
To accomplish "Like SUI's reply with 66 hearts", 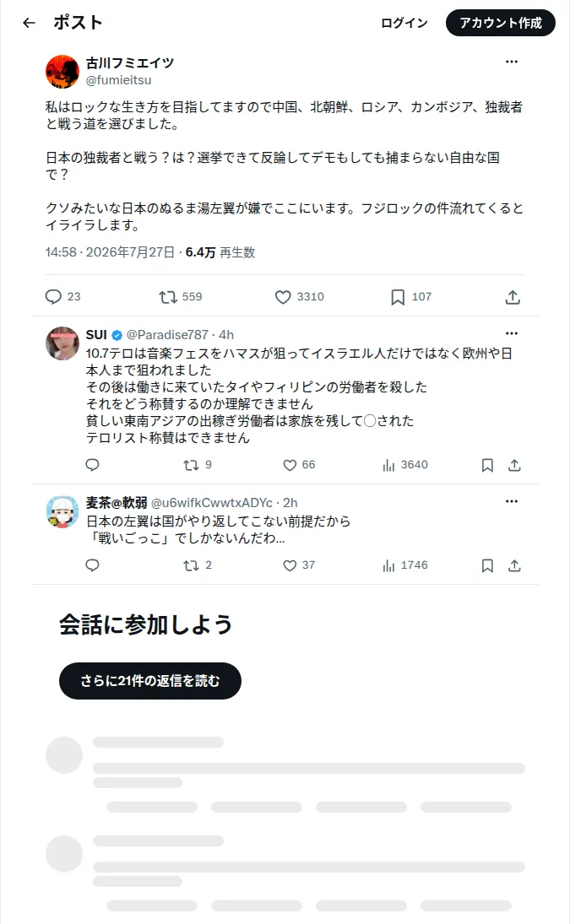I will [x=290, y=466].
